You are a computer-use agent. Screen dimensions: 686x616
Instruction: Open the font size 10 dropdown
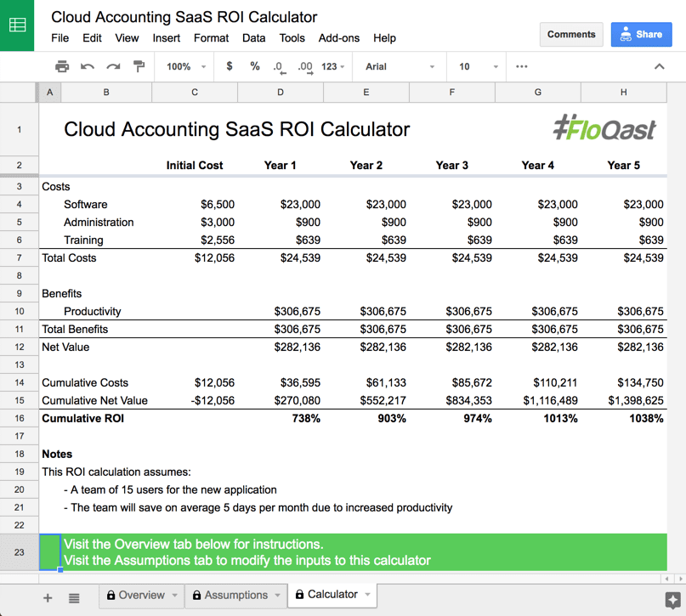pyautogui.click(x=478, y=66)
